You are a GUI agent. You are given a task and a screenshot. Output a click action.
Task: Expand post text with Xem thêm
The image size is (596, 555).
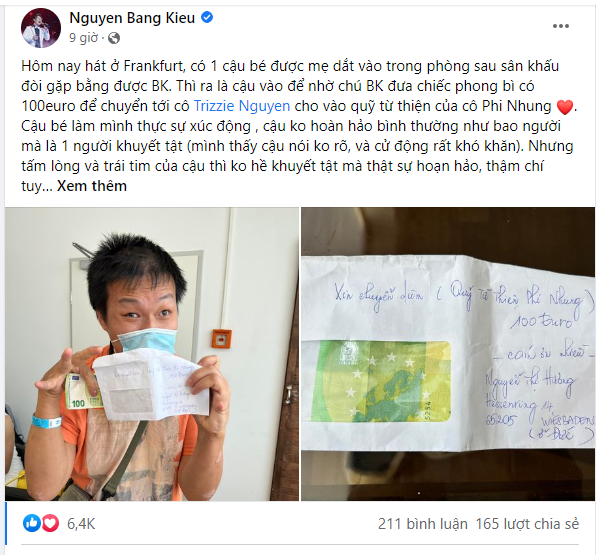(92, 186)
